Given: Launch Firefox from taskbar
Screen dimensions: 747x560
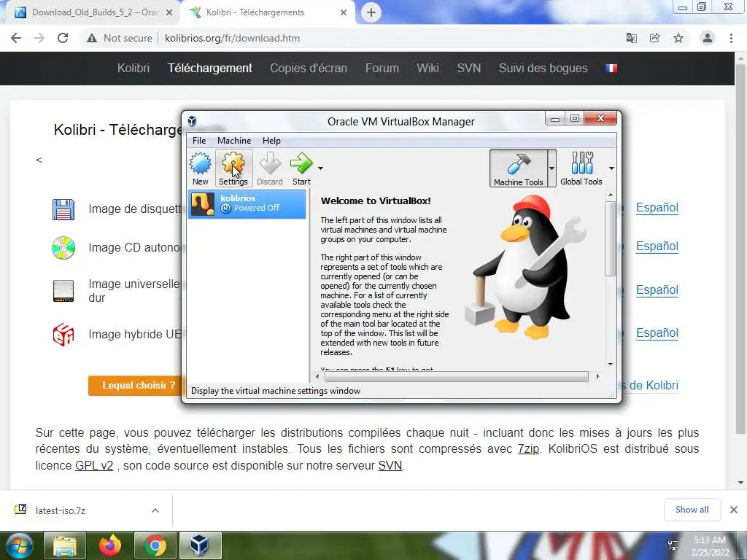Looking at the screenshot, I should (110, 545).
